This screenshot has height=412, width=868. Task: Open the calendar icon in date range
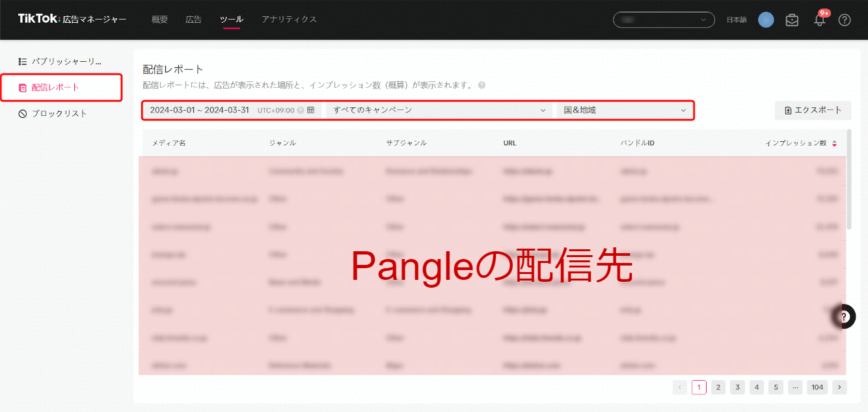tap(311, 110)
